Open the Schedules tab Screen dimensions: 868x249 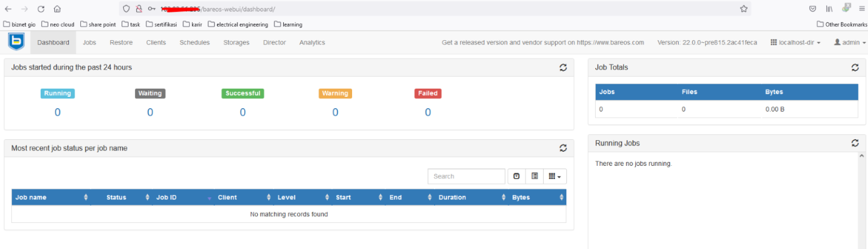click(194, 42)
